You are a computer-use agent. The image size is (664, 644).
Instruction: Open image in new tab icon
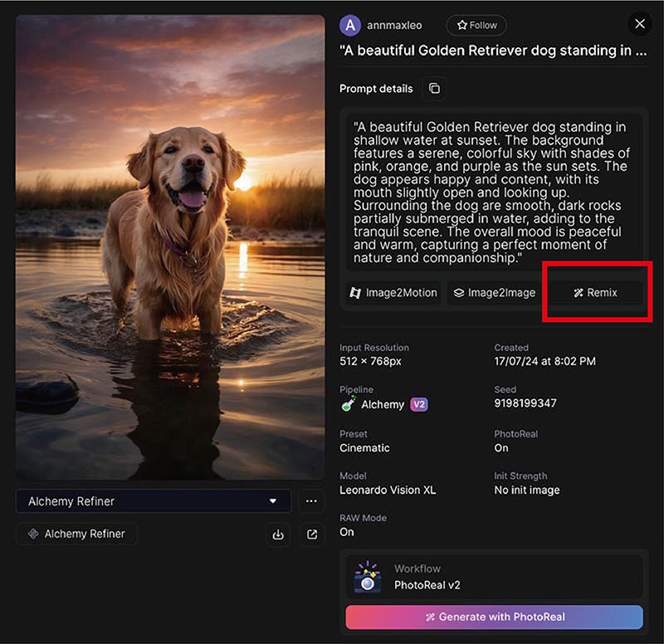tap(312, 534)
